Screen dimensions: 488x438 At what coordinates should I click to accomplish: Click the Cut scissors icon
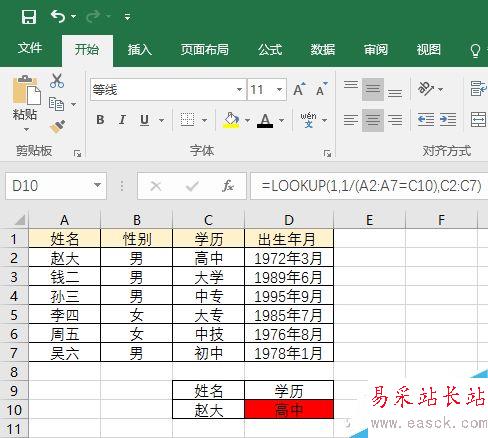(x=57, y=81)
